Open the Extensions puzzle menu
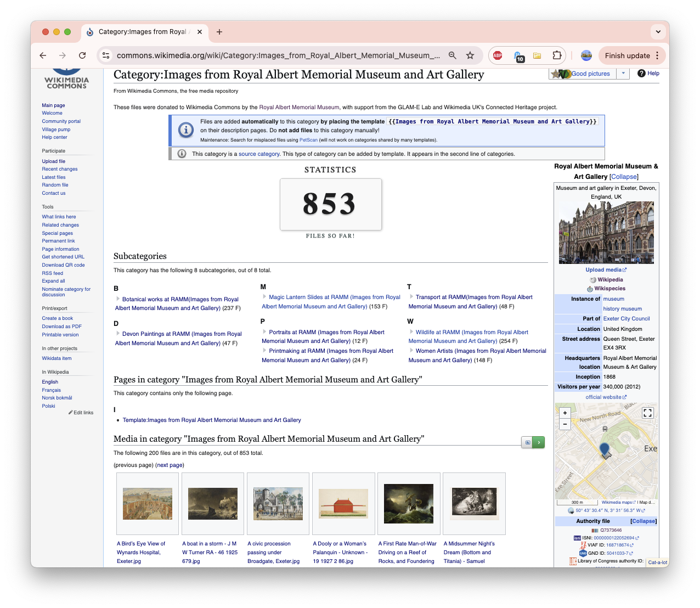 tap(557, 55)
